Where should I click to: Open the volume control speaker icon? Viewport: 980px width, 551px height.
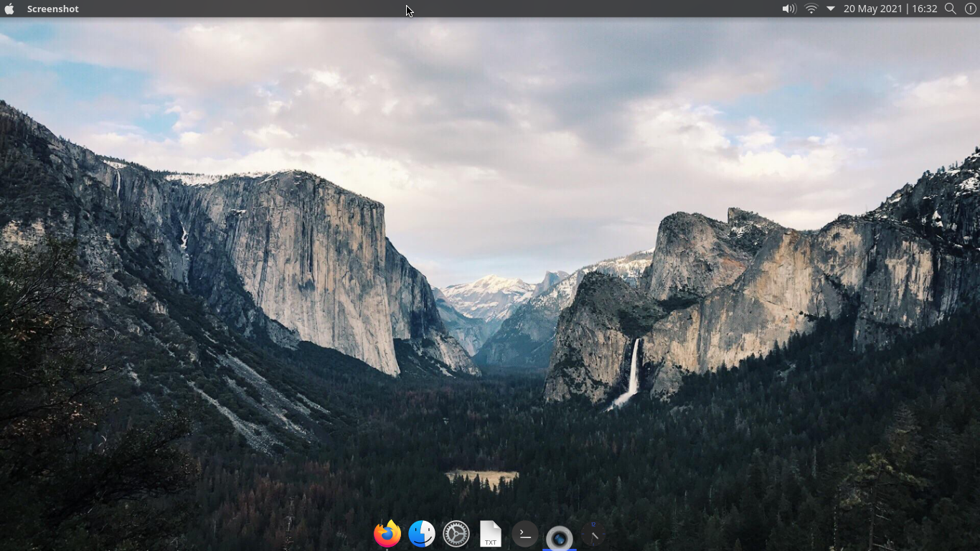tap(789, 9)
